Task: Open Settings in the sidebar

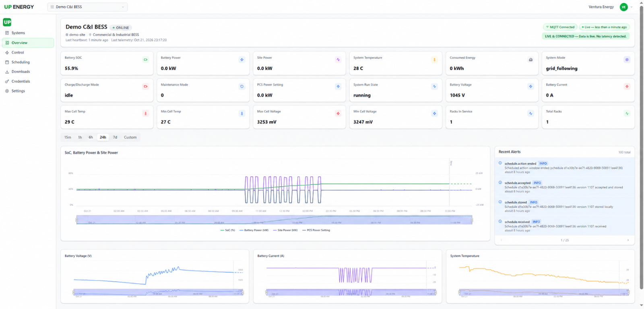Action: (28, 91)
